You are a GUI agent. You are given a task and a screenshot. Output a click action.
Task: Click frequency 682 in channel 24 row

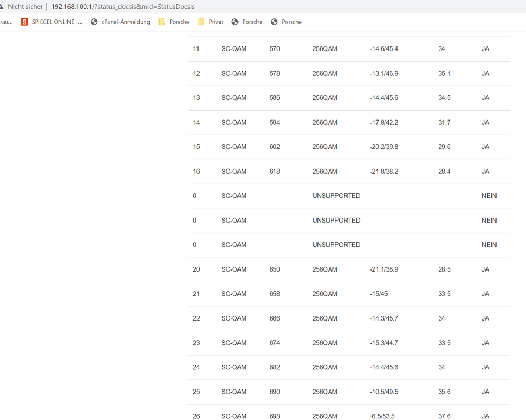274,367
